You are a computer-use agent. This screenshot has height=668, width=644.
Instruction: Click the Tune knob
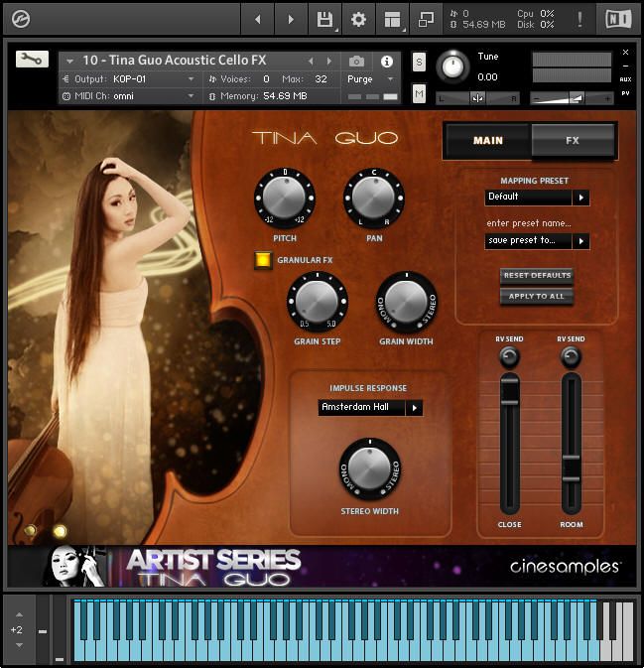(452, 67)
